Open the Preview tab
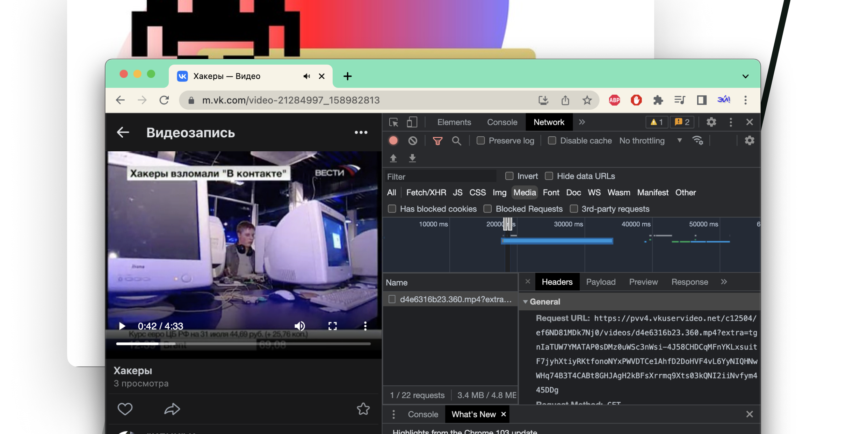Screen dimensions: 868x434 (643, 282)
